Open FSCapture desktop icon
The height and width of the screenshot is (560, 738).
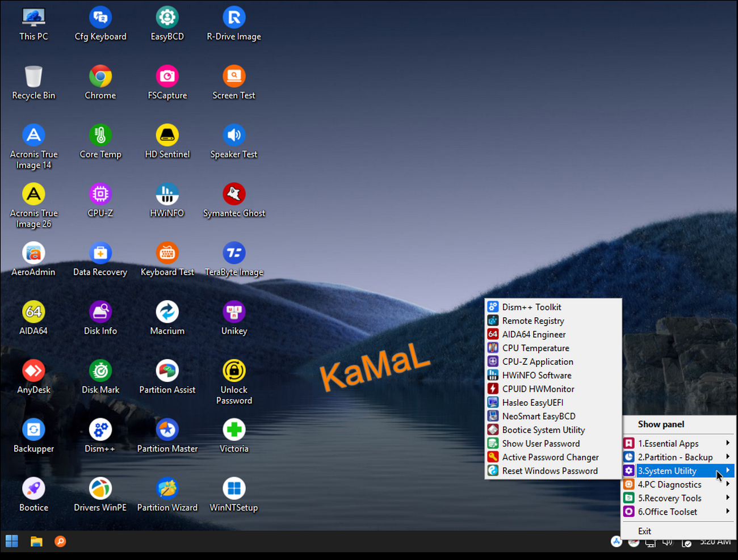click(167, 83)
